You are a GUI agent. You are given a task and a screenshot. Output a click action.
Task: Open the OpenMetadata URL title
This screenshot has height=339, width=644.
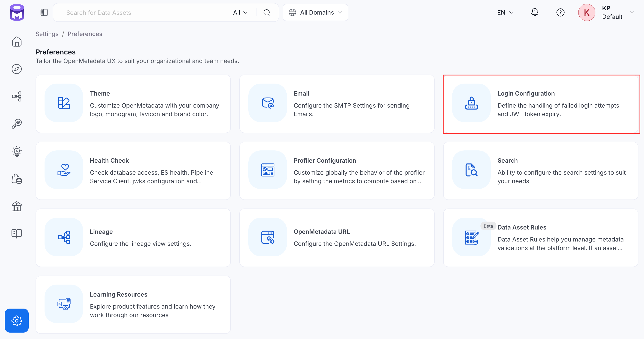click(322, 232)
